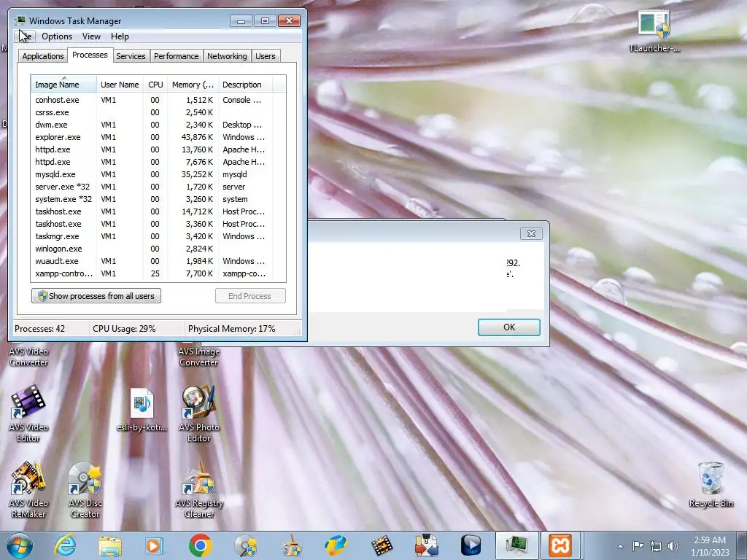Screen dimensions: 747x560
Task: Open the clock showing 2:59 AM
Action: 710,546
